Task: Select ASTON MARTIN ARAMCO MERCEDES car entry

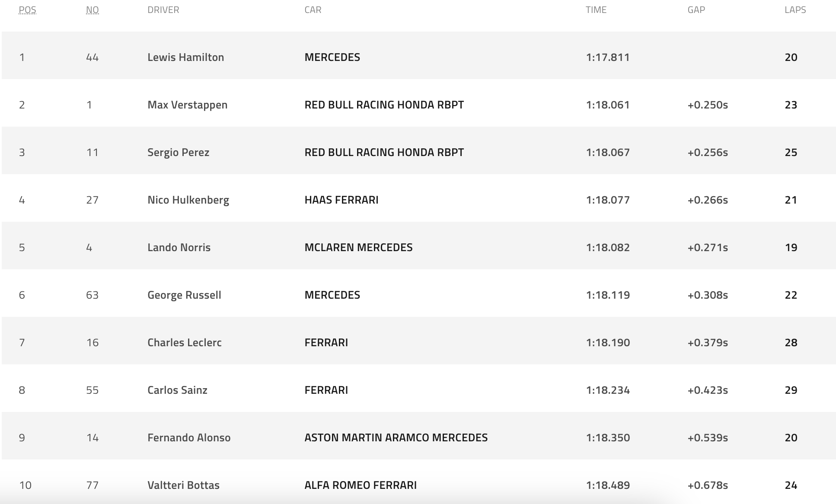Action: 396,438
